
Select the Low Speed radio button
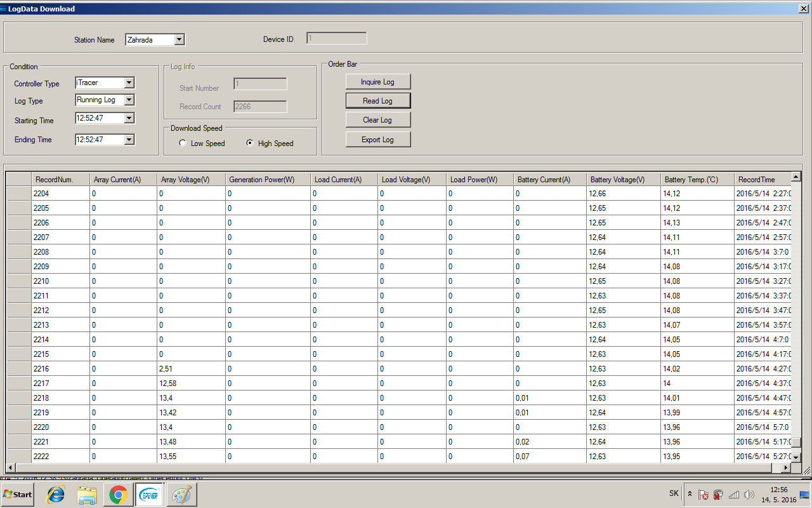pos(183,144)
